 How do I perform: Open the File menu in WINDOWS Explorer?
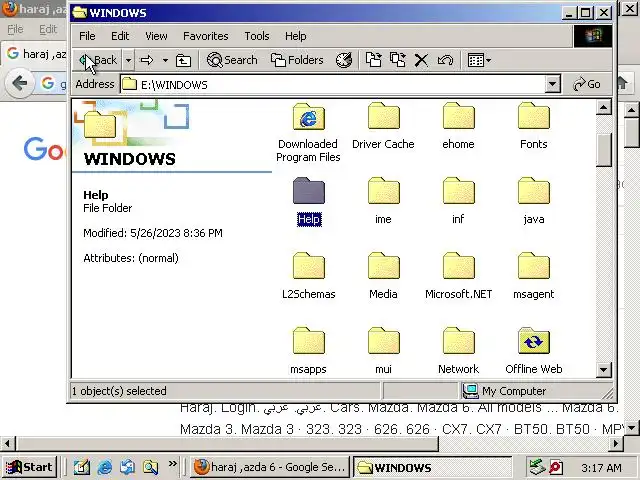tap(87, 36)
